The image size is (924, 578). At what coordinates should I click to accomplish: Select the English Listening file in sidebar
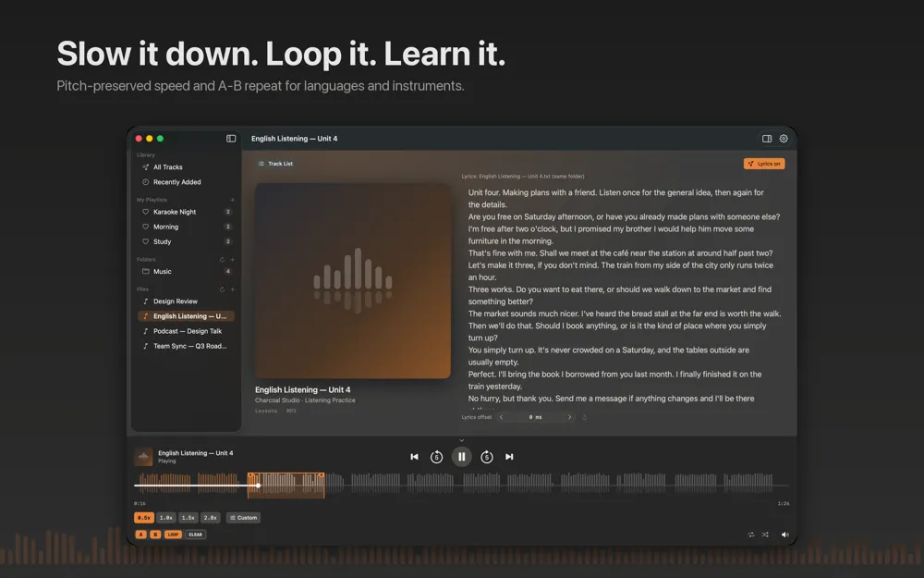pyautogui.click(x=186, y=316)
